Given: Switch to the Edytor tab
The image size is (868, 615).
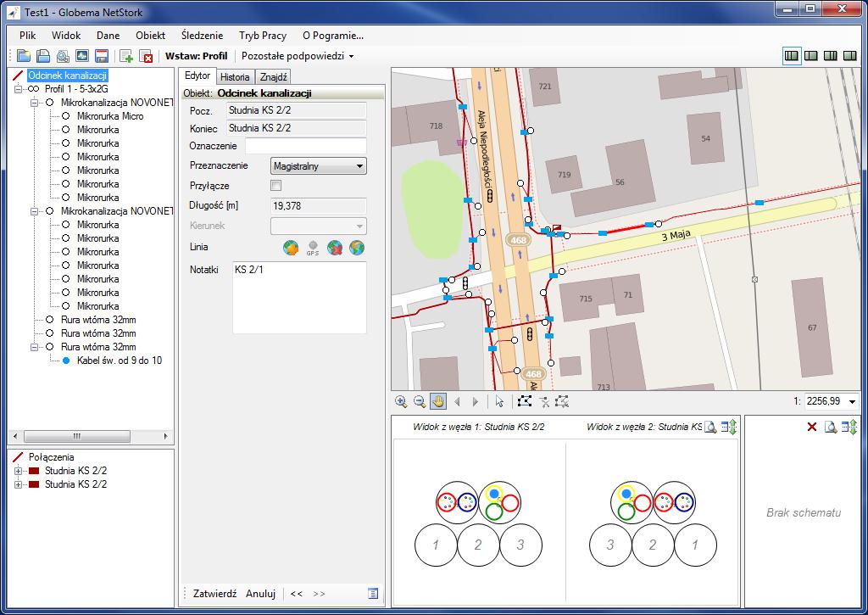Looking at the screenshot, I should click(197, 75).
